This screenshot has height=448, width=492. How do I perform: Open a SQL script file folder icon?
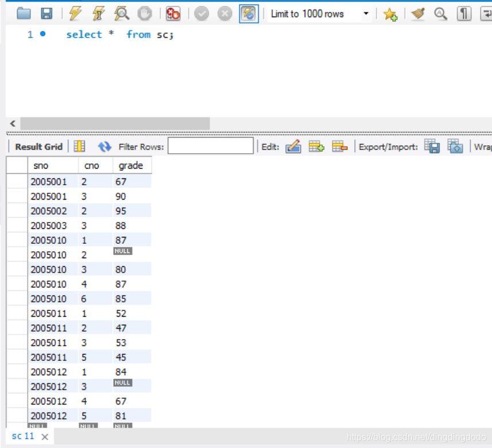click(x=24, y=14)
